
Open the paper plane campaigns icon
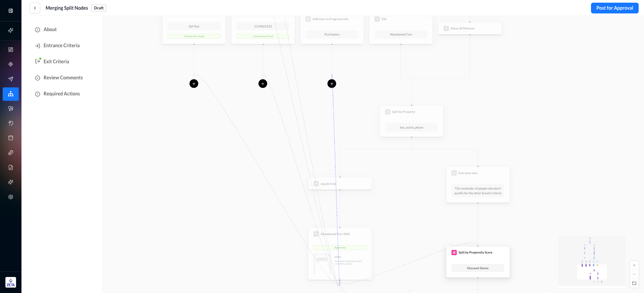[11, 79]
